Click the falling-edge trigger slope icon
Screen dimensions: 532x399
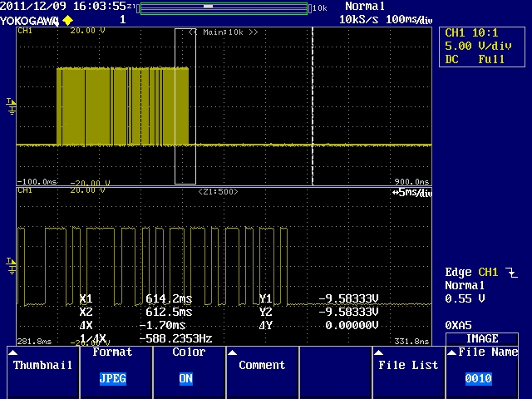click(511, 272)
